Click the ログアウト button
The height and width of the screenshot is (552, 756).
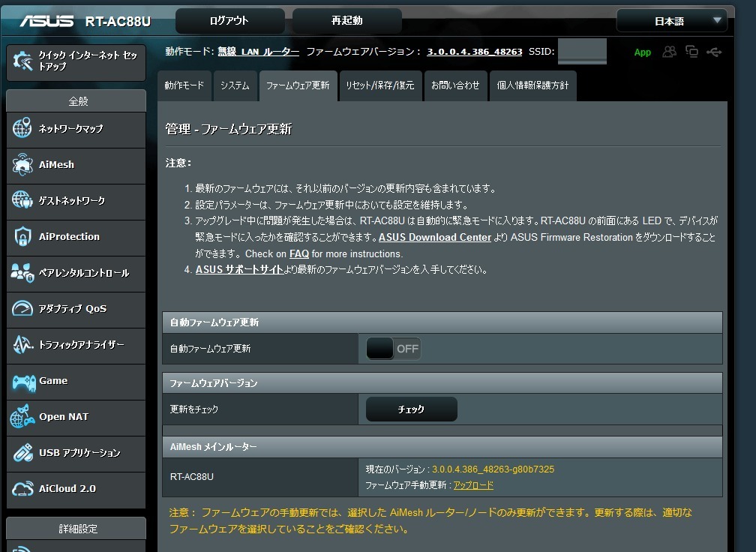point(229,21)
